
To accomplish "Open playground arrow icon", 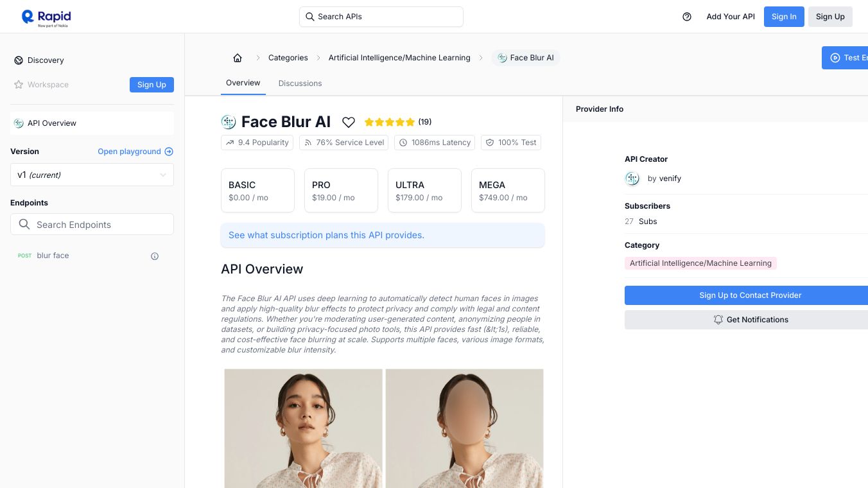I will [169, 152].
